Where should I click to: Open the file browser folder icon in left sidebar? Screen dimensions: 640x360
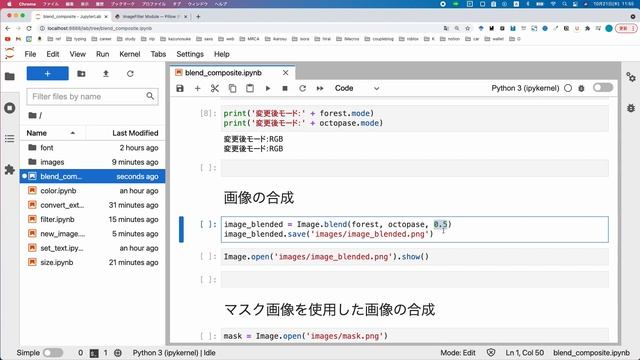pyautogui.click(x=10, y=76)
